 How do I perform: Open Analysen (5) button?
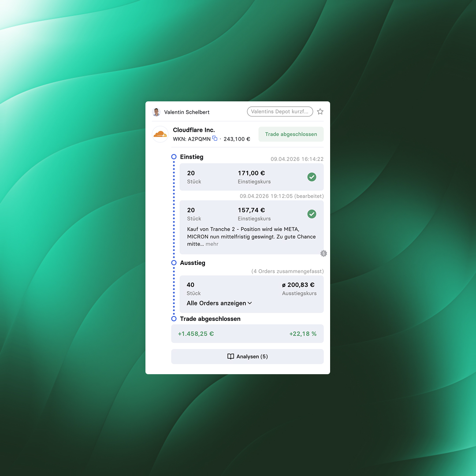247,357
